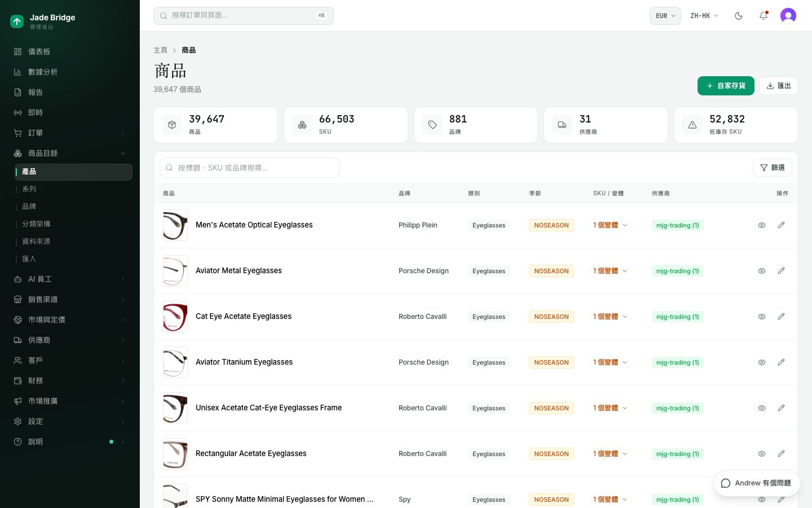Expand variants for Men's Acetate Optical Eyeglasses

[x=610, y=225]
